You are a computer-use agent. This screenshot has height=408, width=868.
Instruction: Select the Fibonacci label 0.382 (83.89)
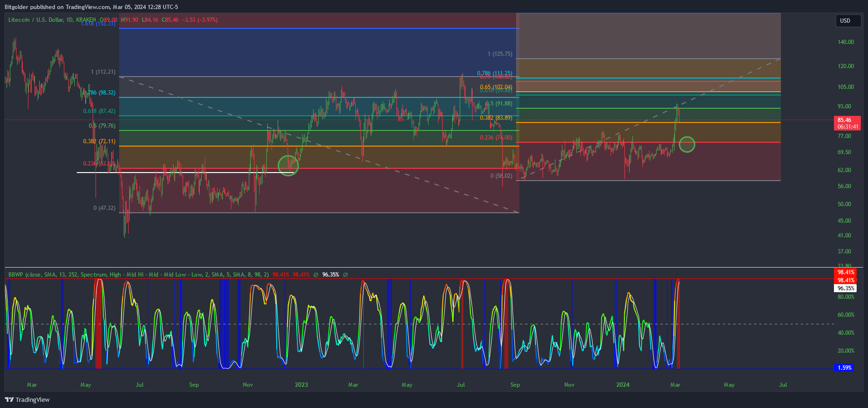[x=496, y=118]
